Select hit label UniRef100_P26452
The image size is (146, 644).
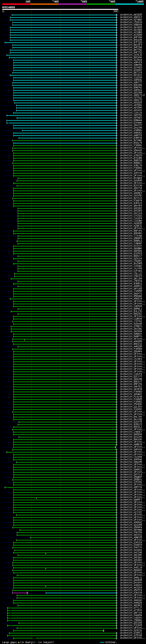coord(131,409)
